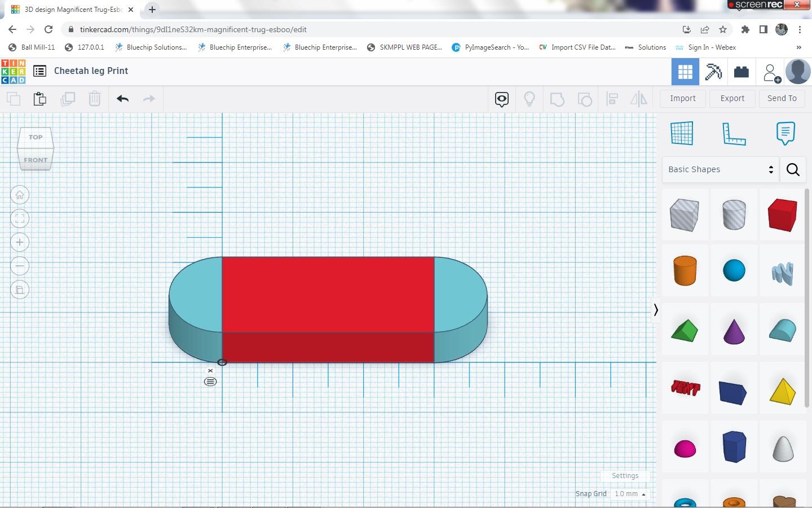Undo the last action
Viewport: 812px width, 508px height.
(x=122, y=99)
